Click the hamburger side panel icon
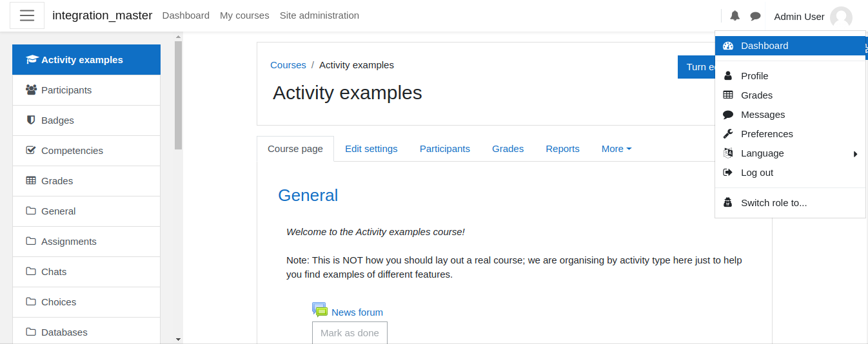Screen dimensions: 868x344 click(x=27, y=15)
